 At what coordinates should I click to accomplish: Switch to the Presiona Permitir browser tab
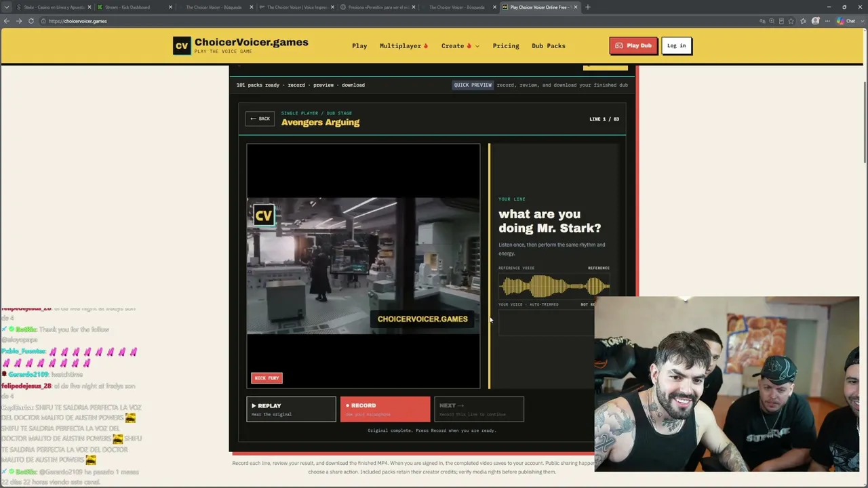coord(378,7)
